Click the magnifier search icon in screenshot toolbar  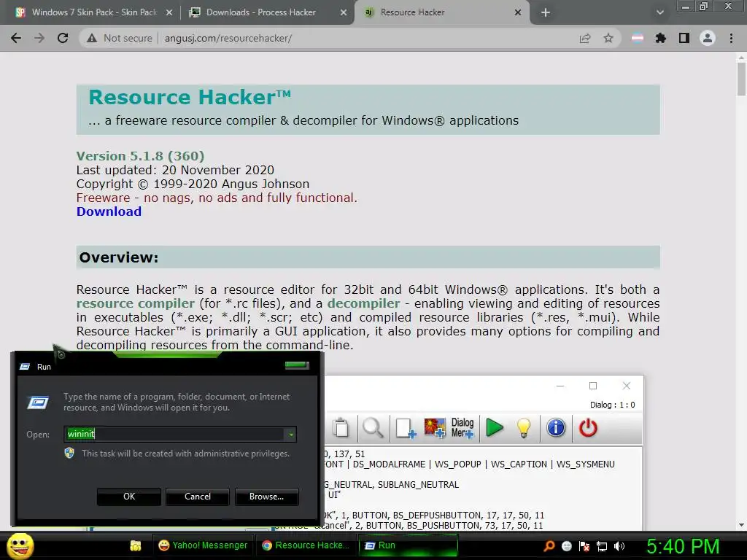tap(373, 427)
